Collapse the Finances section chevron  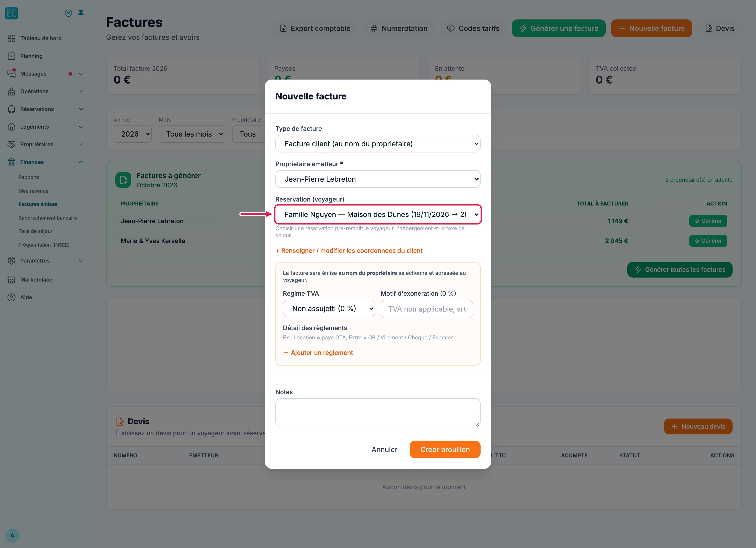pyautogui.click(x=81, y=162)
